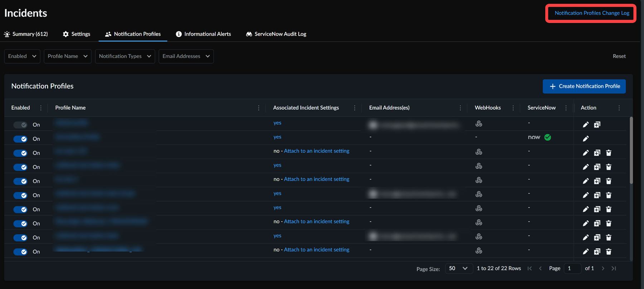Screen dimensions: 644x289
Task: Delete the ninth notification profile
Action: [x=609, y=237]
